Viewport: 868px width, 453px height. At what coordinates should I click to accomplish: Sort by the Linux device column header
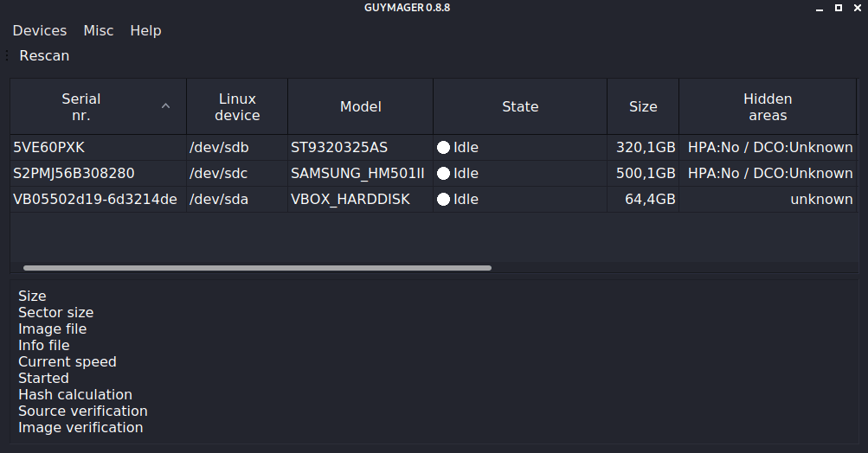pos(237,107)
